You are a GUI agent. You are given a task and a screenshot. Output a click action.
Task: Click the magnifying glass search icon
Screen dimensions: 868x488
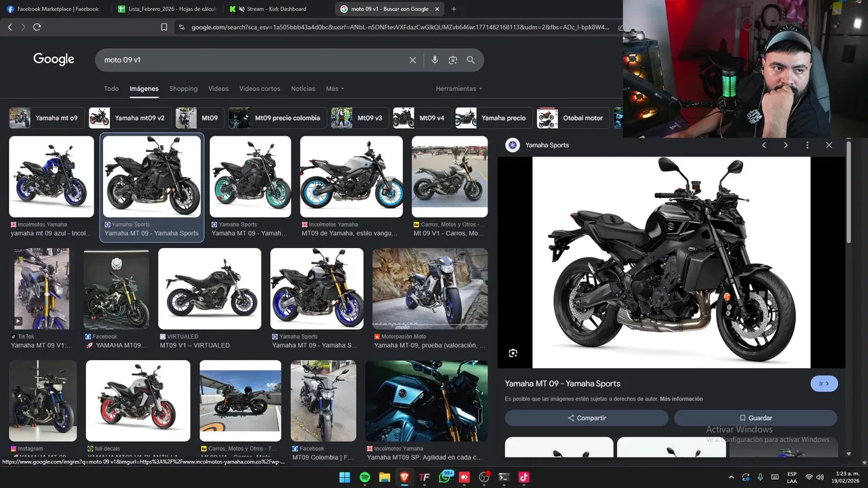(471, 60)
